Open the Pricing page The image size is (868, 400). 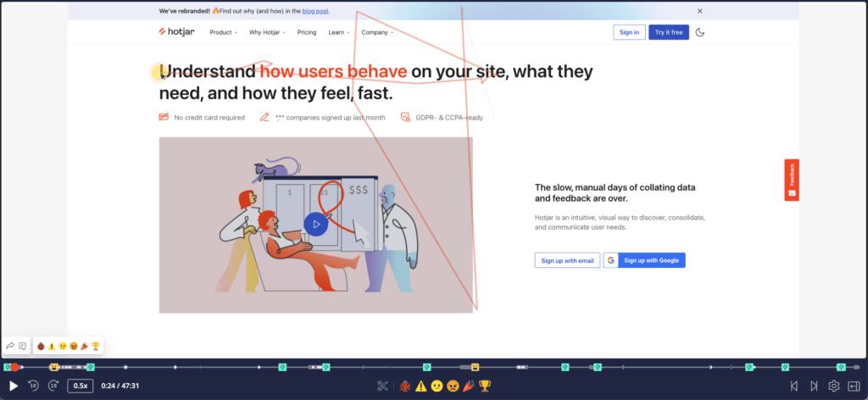coord(307,32)
